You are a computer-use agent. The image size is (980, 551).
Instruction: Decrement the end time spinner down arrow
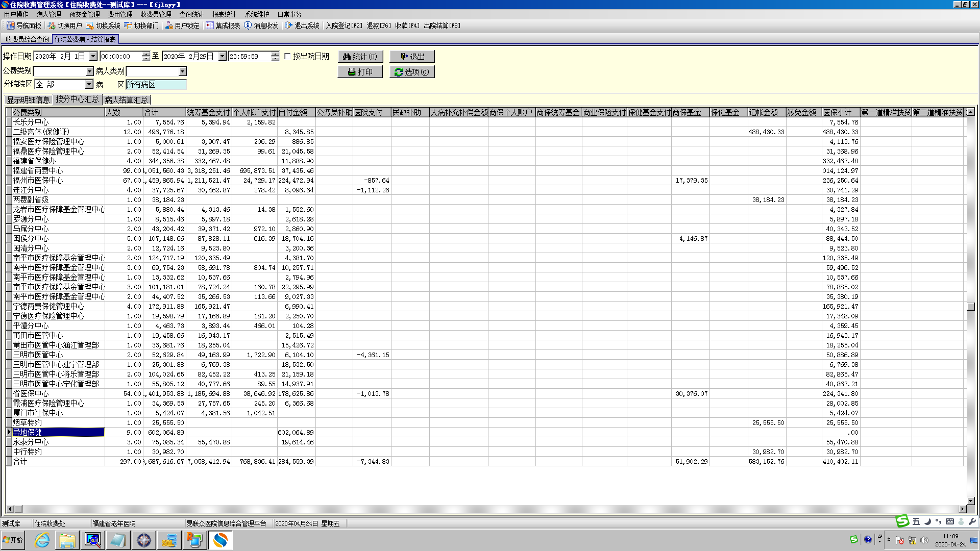(275, 59)
